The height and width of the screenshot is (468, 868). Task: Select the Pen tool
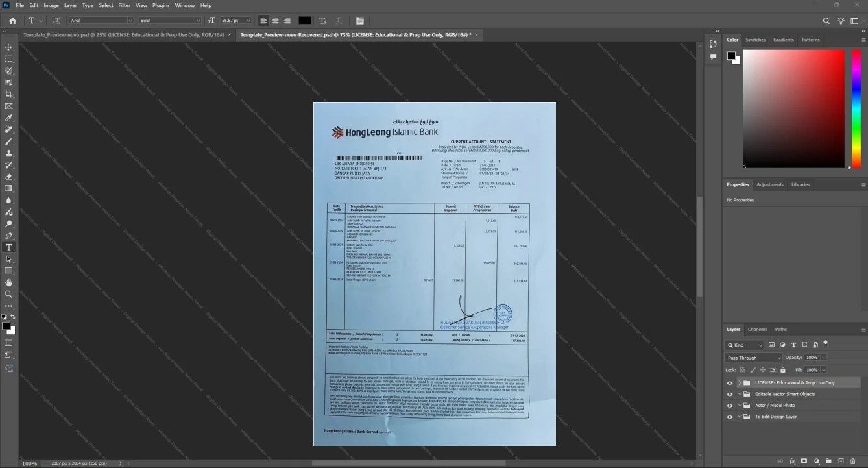click(x=9, y=236)
